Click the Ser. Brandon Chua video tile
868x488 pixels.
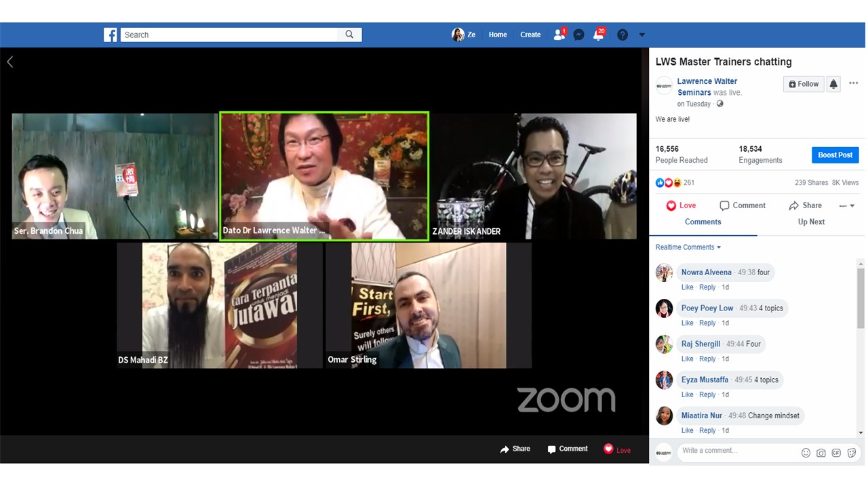click(x=115, y=176)
